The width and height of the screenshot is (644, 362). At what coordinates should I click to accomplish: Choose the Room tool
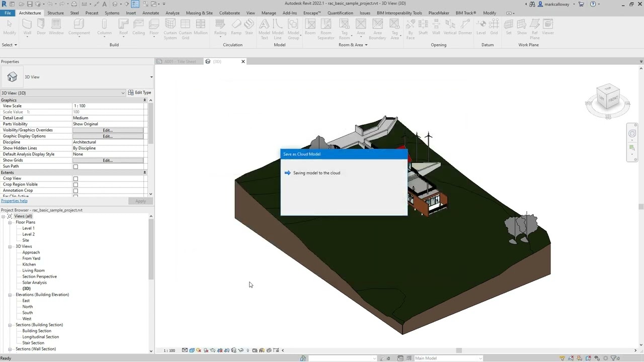coord(310,27)
